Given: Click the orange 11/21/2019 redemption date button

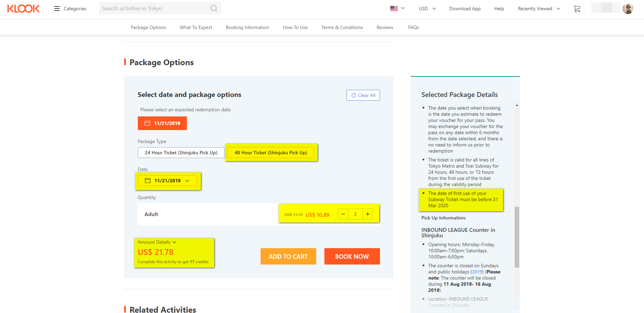Looking at the screenshot, I should 162,123.
